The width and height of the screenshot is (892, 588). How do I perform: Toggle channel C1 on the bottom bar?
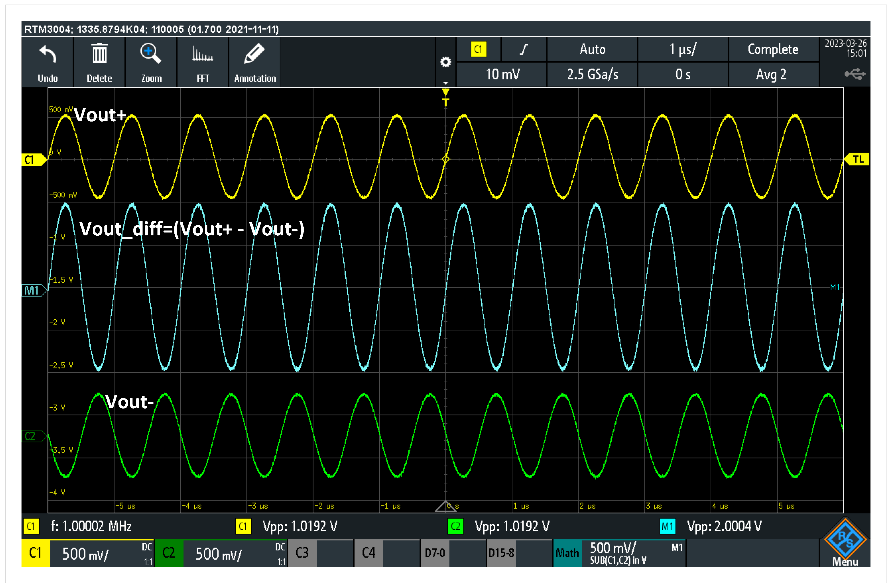36,553
